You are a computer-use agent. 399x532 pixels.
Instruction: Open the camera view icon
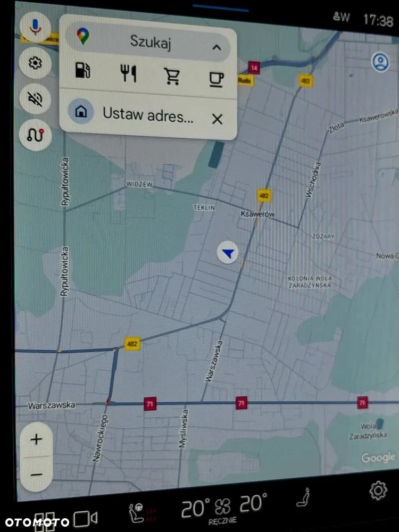point(86,519)
